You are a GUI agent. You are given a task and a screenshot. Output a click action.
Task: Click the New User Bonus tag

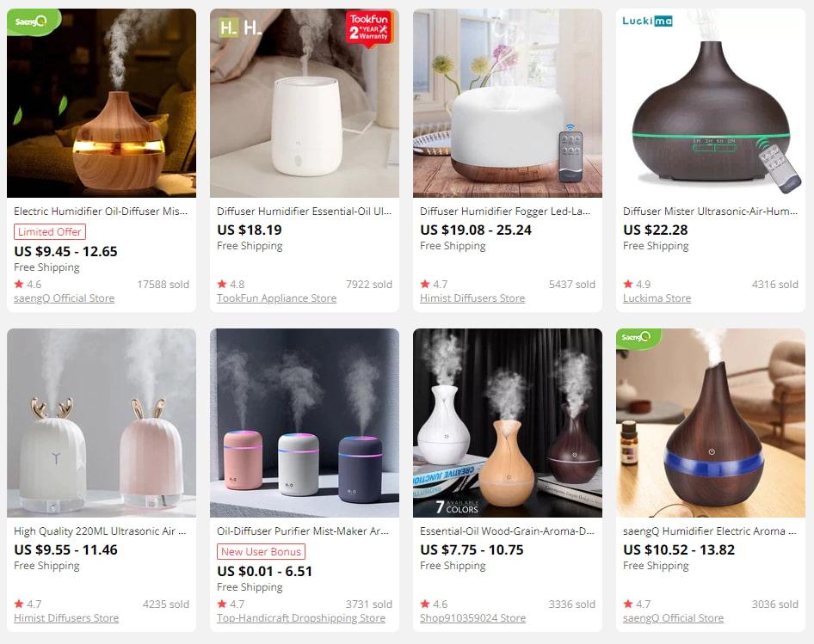point(261,552)
